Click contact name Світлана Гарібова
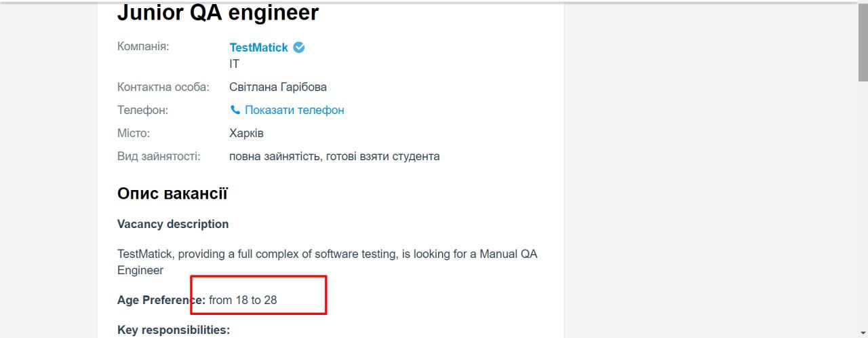 click(x=278, y=87)
